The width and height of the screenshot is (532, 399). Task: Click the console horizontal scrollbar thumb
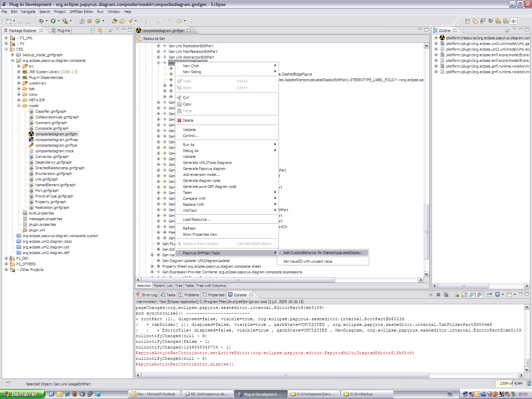(285, 375)
